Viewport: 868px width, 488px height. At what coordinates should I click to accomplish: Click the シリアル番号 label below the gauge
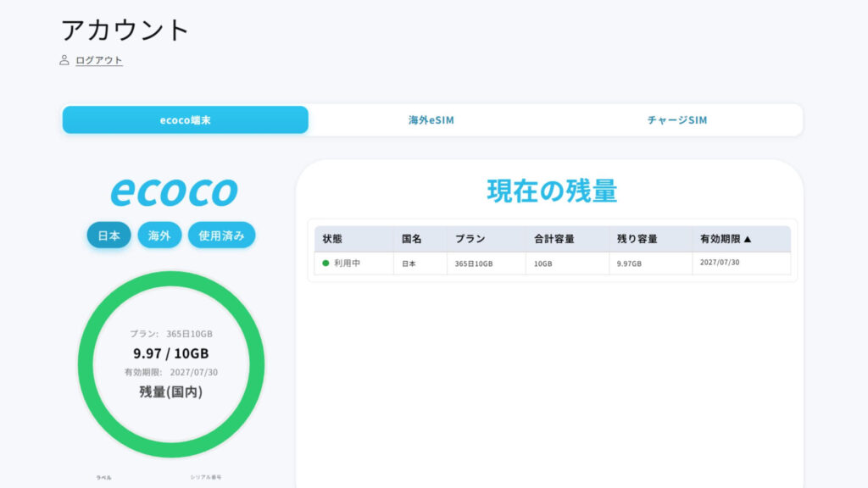tap(206, 477)
